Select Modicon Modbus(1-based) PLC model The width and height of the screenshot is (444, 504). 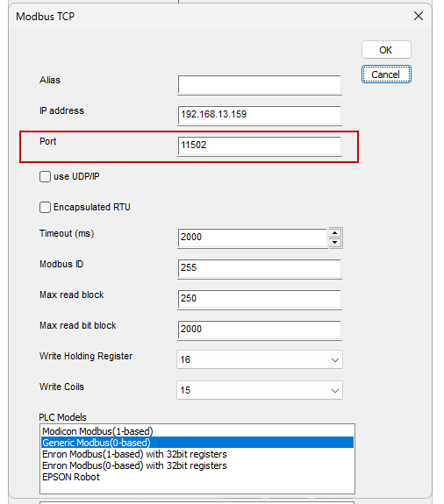pyautogui.click(x=97, y=431)
